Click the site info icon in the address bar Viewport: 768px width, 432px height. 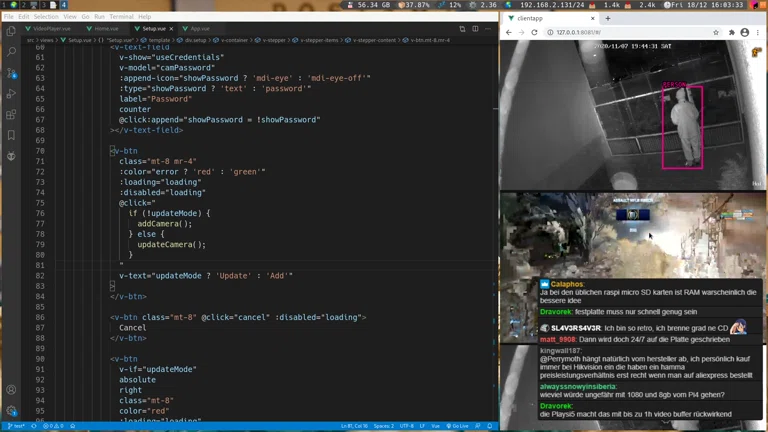550,32
